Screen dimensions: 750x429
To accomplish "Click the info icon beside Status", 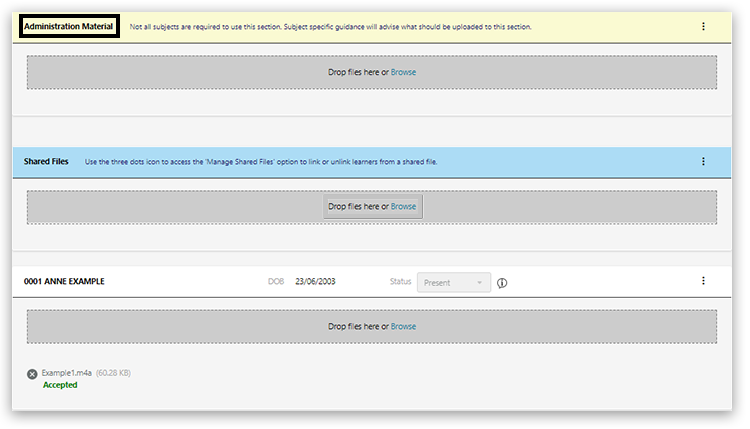I will coord(502,283).
